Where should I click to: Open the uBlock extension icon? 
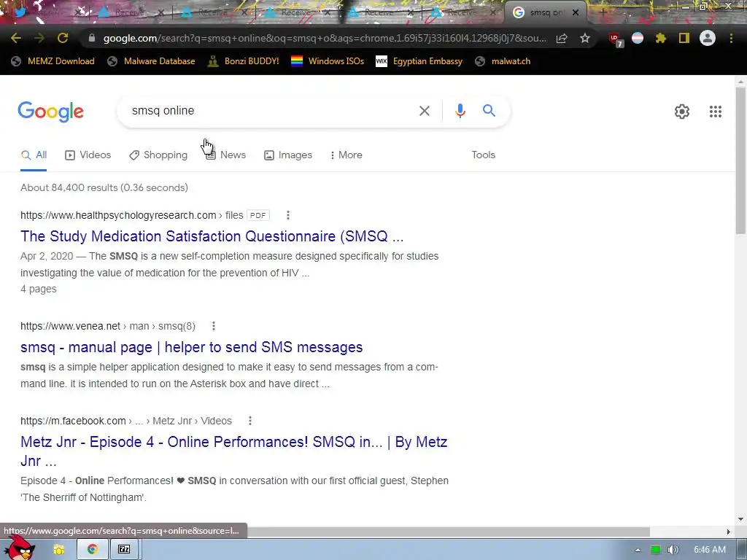pyautogui.click(x=615, y=39)
